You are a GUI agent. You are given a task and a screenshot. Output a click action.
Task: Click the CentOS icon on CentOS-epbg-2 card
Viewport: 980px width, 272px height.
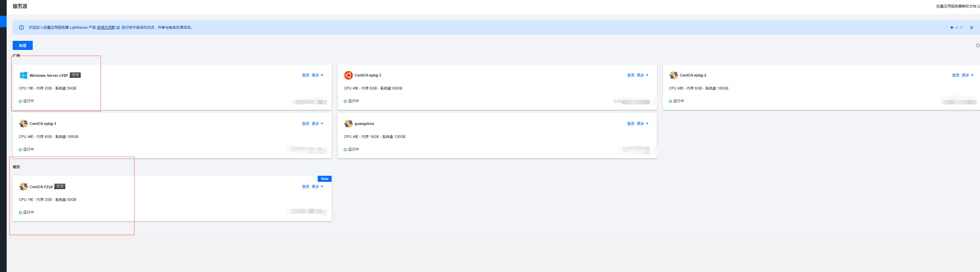pyautogui.click(x=673, y=75)
